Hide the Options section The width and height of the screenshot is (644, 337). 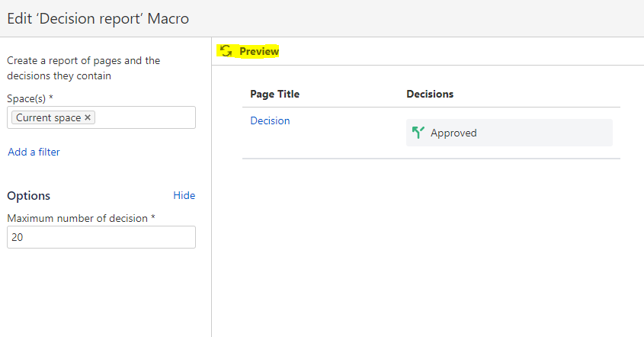[x=184, y=195]
